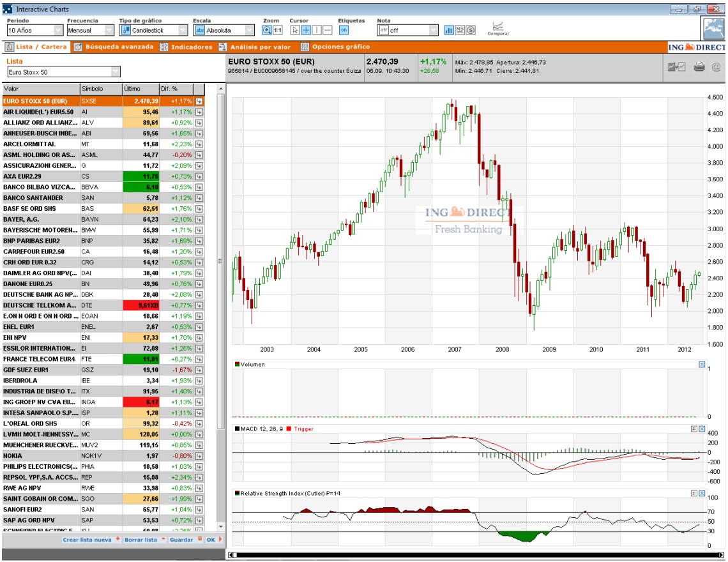Click the panel splitter handle beside the list
728x562 pixels.
[x=220, y=261]
